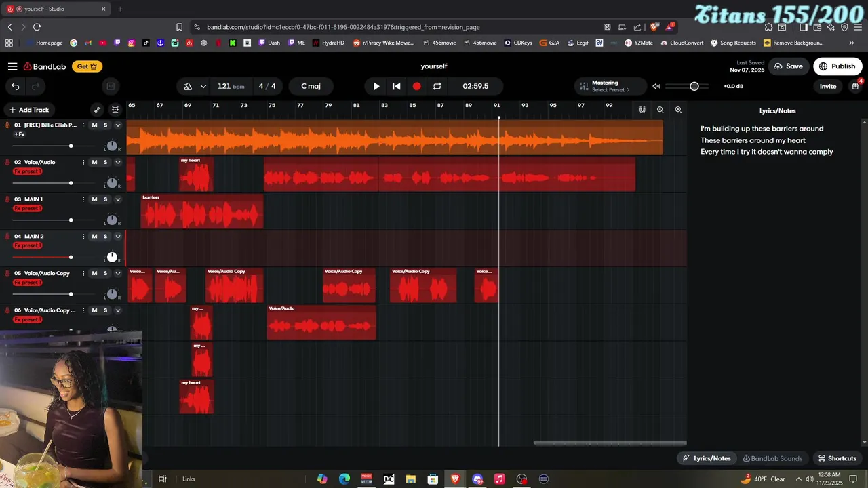The image size is (868, 488).
Task: Click bar 85 on the timeline ruler
Action: (x=412, y=106)
